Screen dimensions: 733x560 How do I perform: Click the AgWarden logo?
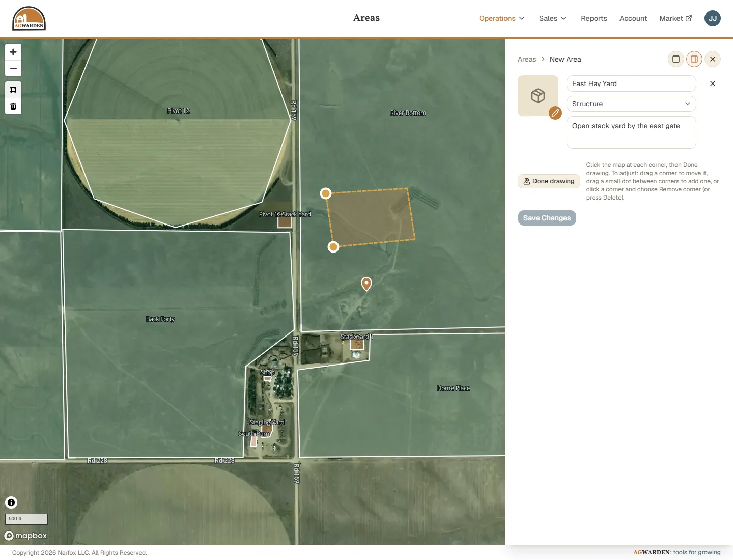point(29,18)
